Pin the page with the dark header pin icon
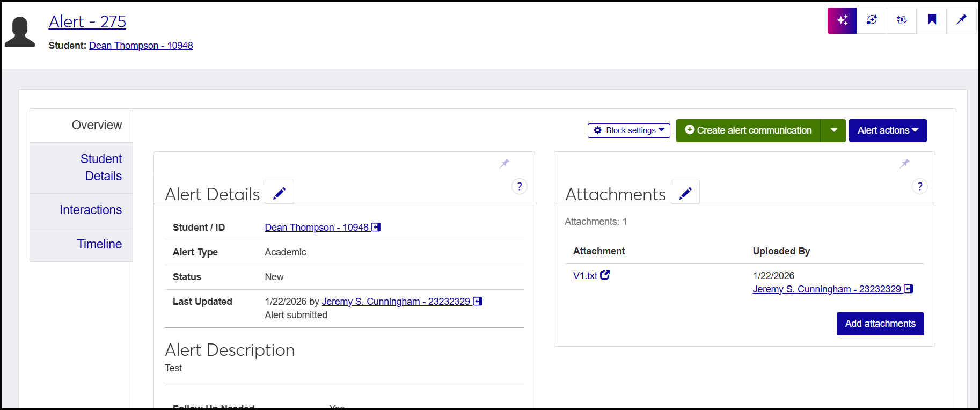This screenshot has height=410, width=980. pos(961,20)
